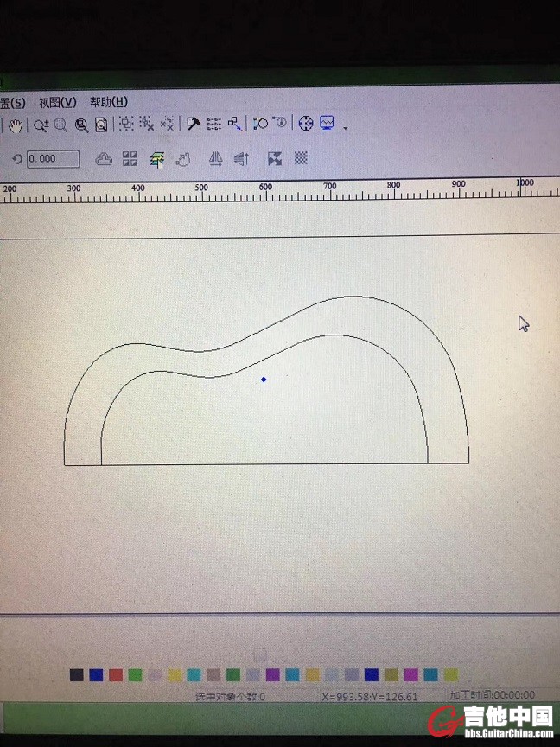
Task: Click the zoom in magnifier icon
Action: (41, 125)
